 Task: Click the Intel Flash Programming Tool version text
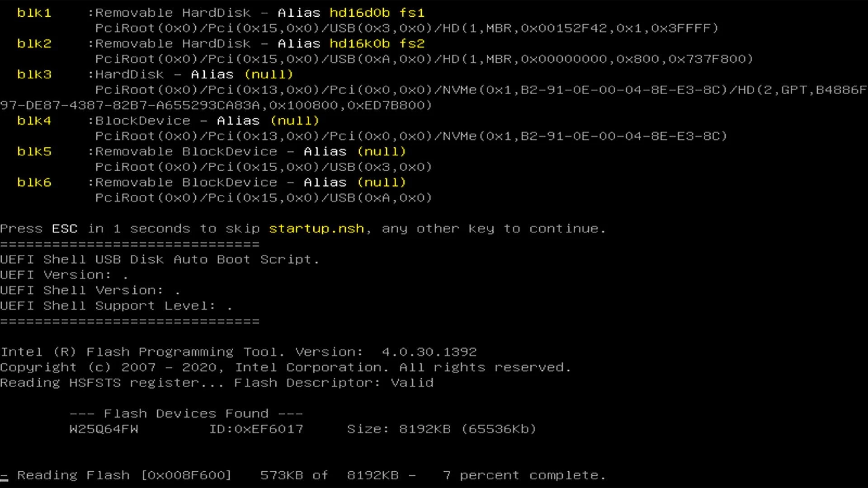point(238,352)
